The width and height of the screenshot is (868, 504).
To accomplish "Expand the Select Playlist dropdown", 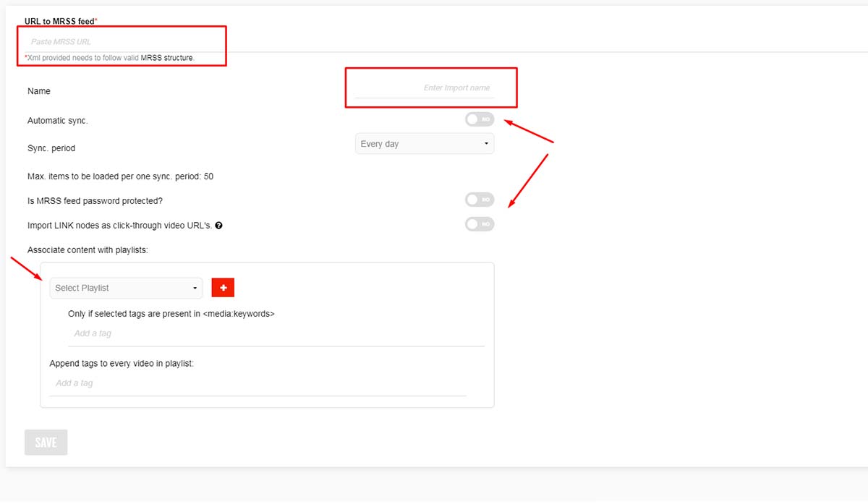I will (126, 288).
